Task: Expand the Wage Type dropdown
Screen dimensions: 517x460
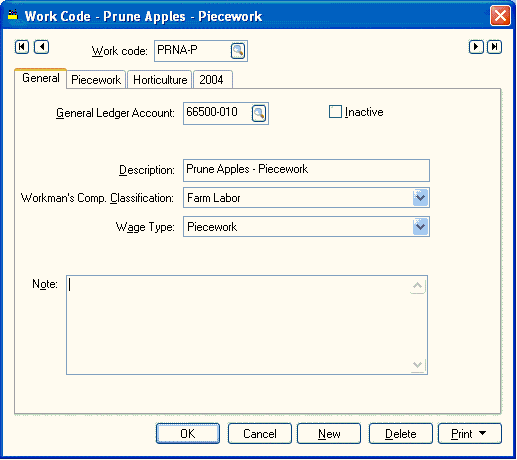Action: (x=421, y=227)
